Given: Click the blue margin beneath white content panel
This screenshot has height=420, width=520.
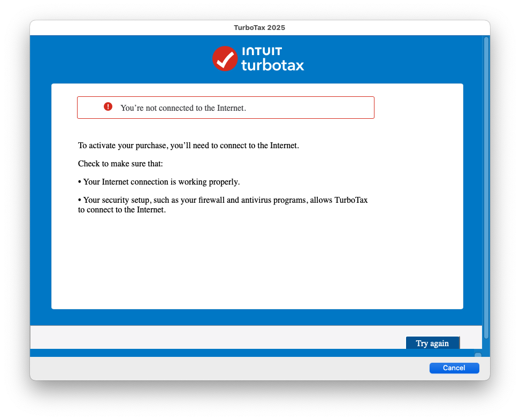Looking at the screenshot, I should click(x=256, y=317).
